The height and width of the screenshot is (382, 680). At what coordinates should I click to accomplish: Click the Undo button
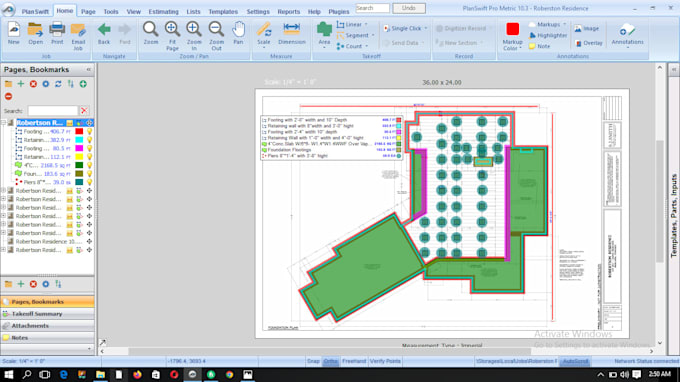[x=409, y=8]
